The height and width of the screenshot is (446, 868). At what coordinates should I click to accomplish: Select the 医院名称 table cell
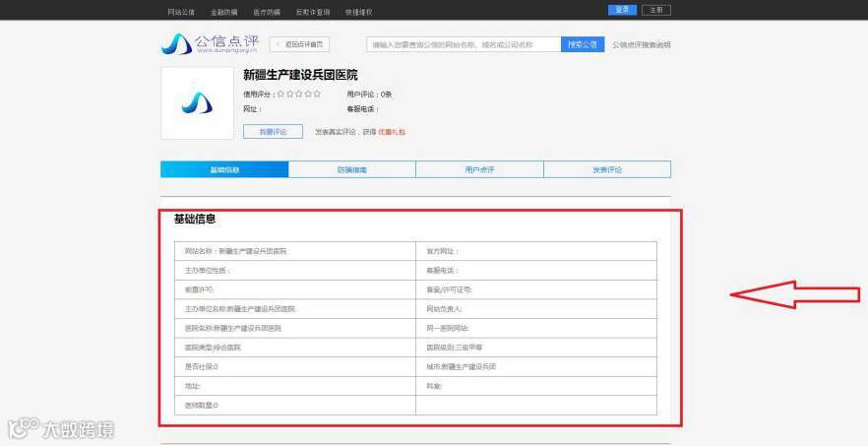point(295,328)
